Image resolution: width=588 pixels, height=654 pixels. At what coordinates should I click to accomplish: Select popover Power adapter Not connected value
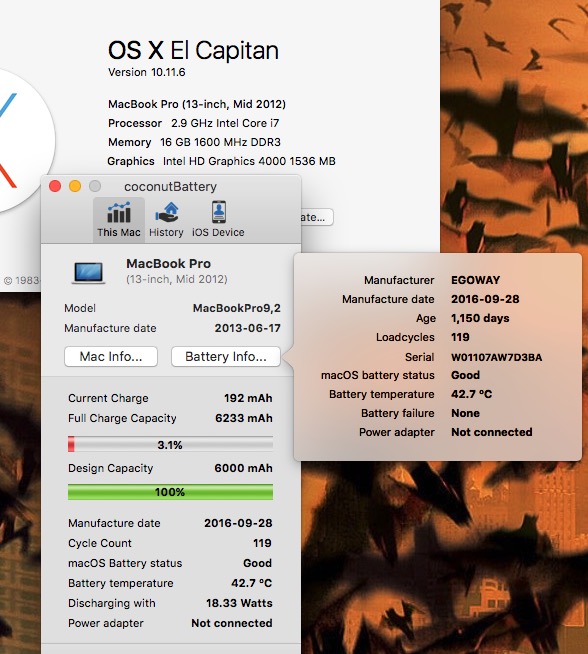tap(492, 432)
